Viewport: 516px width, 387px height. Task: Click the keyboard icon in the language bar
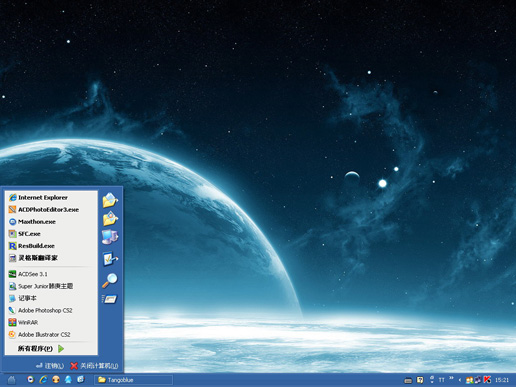point(408,380)
